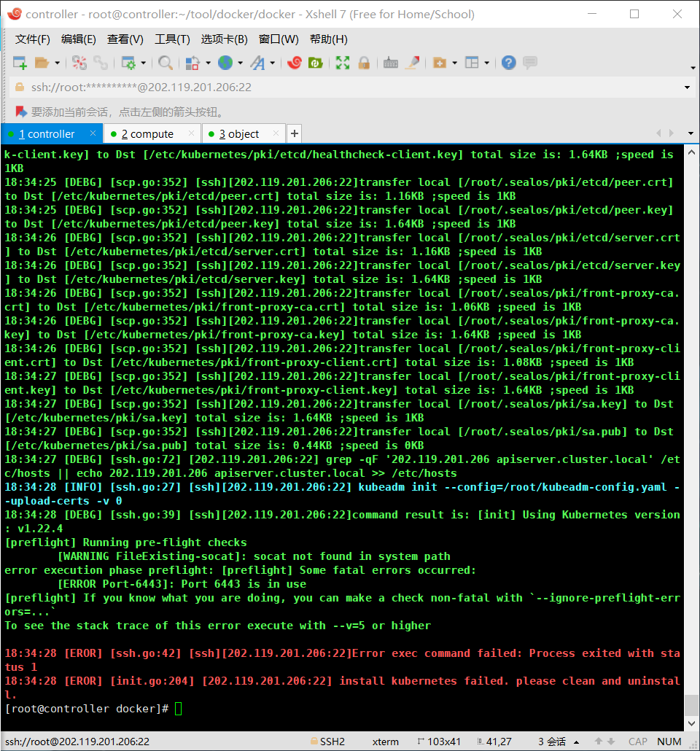This screenshot has width=700, height=751.
Task: Click the status bar down arrow icon
Action: 611,742
